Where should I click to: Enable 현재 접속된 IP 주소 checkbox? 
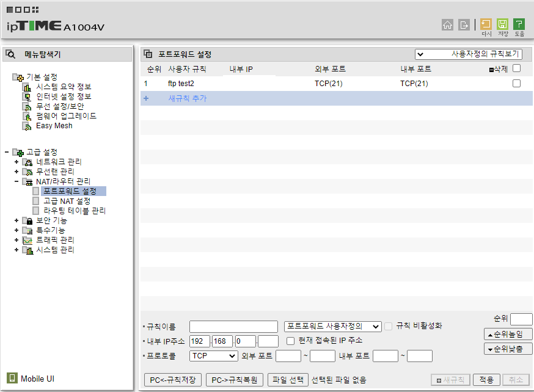click(x=290, y=341)
